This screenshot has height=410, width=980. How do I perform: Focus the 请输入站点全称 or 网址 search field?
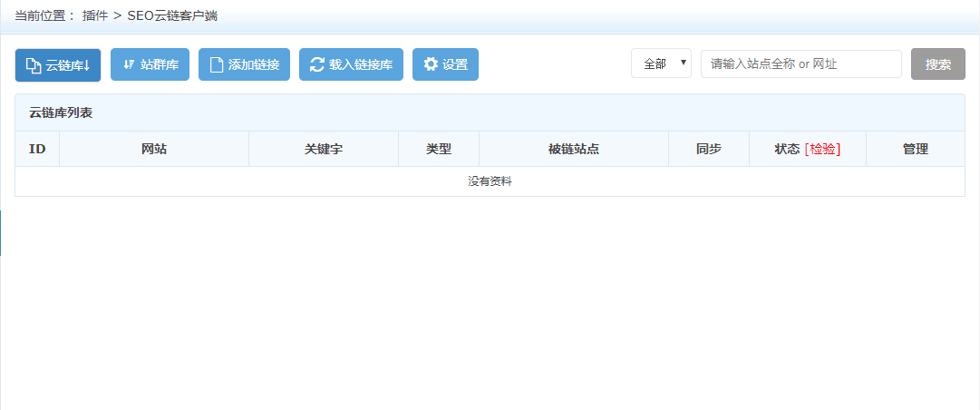coord(800,64)
